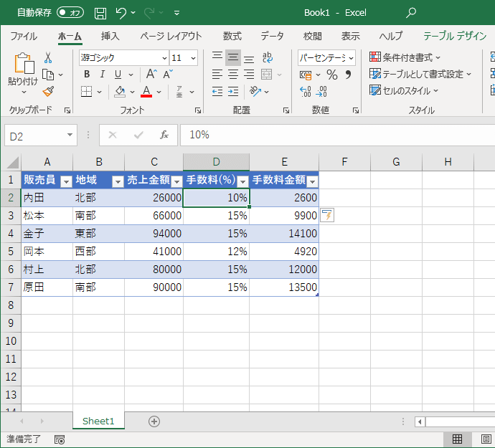Toggle Bold formatting
495x448 pixels.
coord(87,75)
